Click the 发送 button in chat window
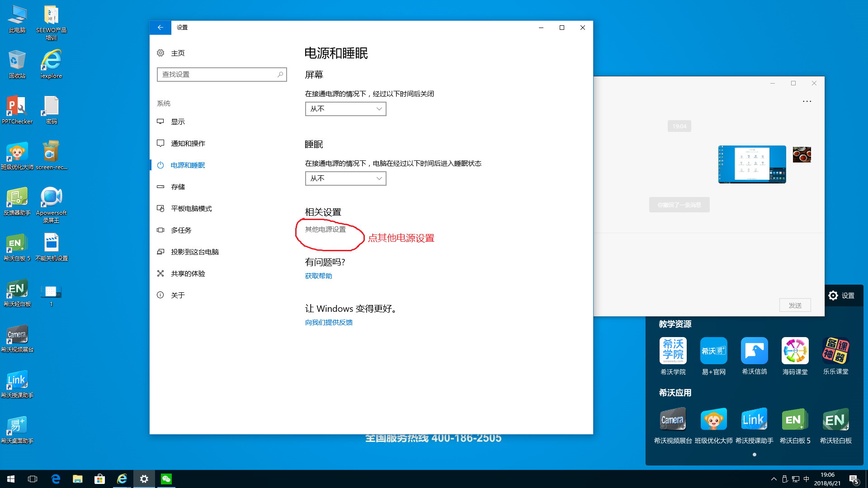Viewport: 868px width, 488px height. [x=795, y=305]
